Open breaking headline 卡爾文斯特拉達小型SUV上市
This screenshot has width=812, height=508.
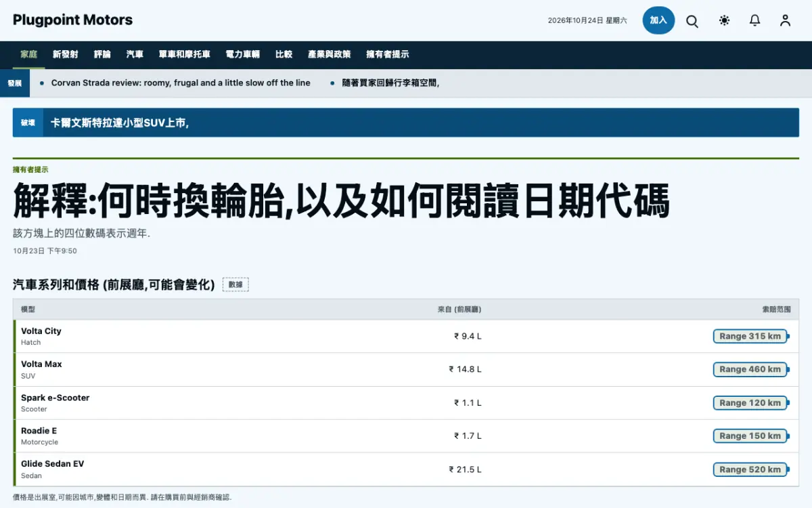(119, 123)
